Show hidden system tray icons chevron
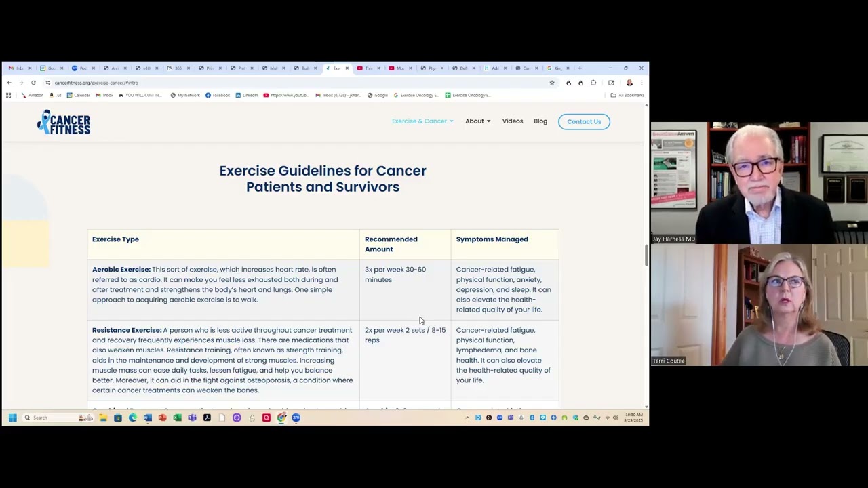 click(x=467, y=418)
